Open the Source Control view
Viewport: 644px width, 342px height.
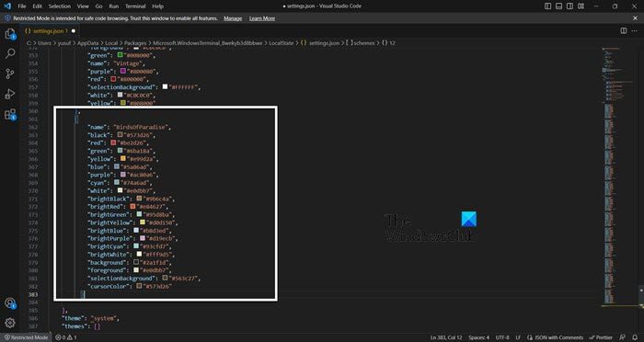(10, 74)
